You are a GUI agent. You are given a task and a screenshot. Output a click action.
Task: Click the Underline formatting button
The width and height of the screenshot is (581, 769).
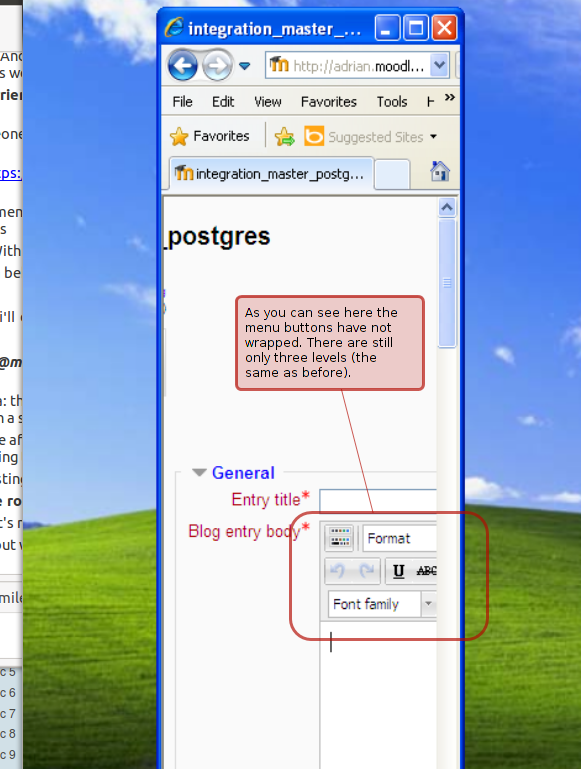(399, 571)
